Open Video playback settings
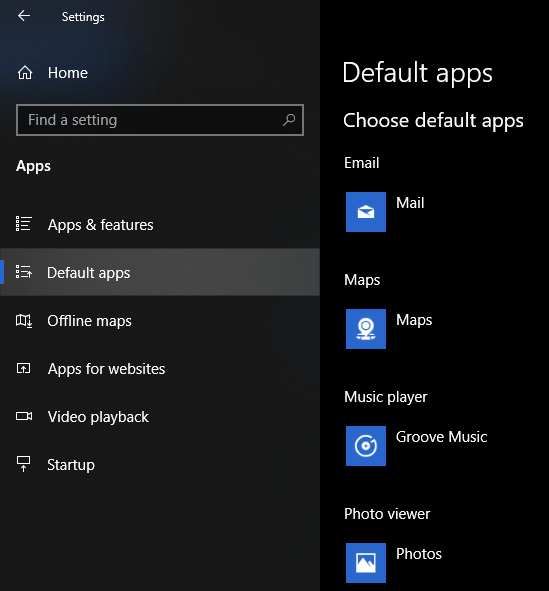This screenshot has width=549, height=591. (x=98, y=417)
